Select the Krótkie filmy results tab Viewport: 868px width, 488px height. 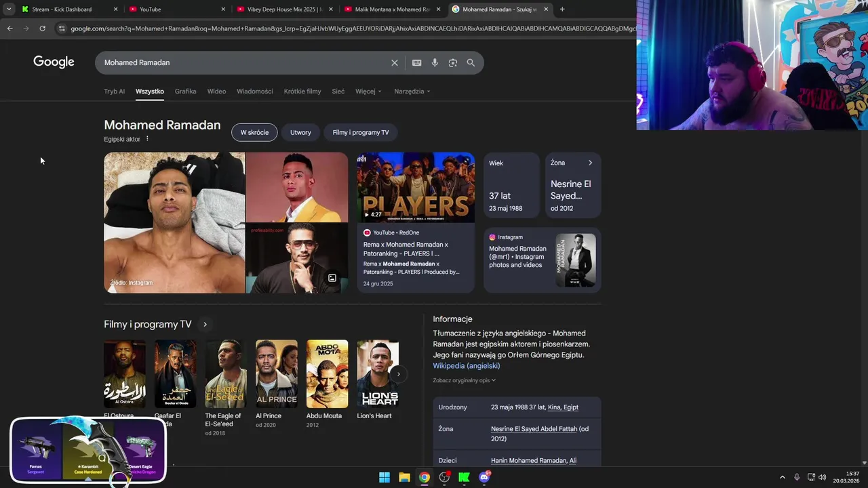click(302, 91)
